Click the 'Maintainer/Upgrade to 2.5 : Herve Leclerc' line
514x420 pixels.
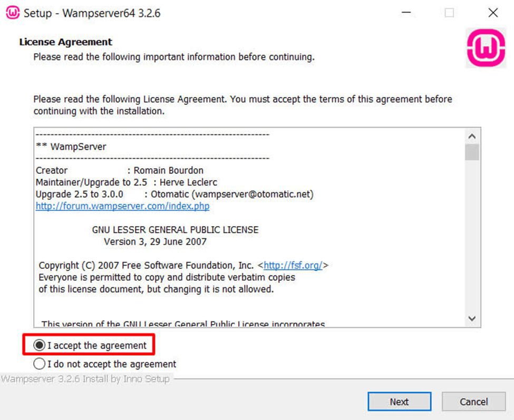(126, 182)
